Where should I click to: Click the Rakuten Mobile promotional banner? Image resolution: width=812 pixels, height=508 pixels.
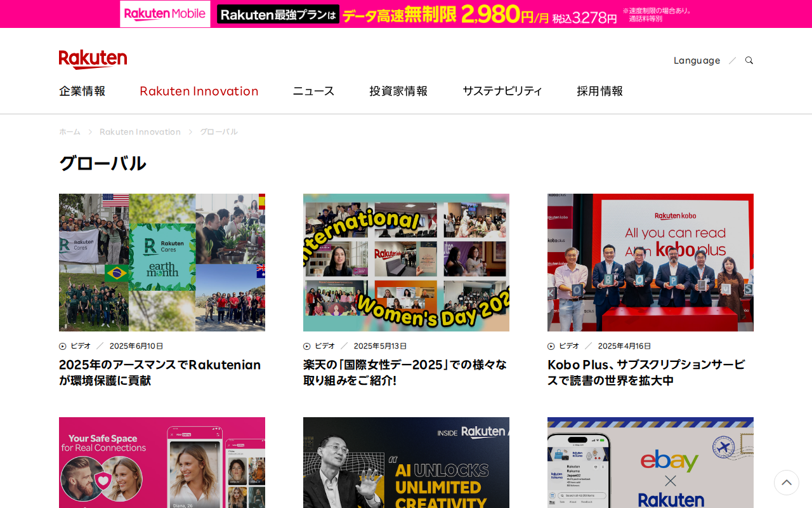point(406,13)
